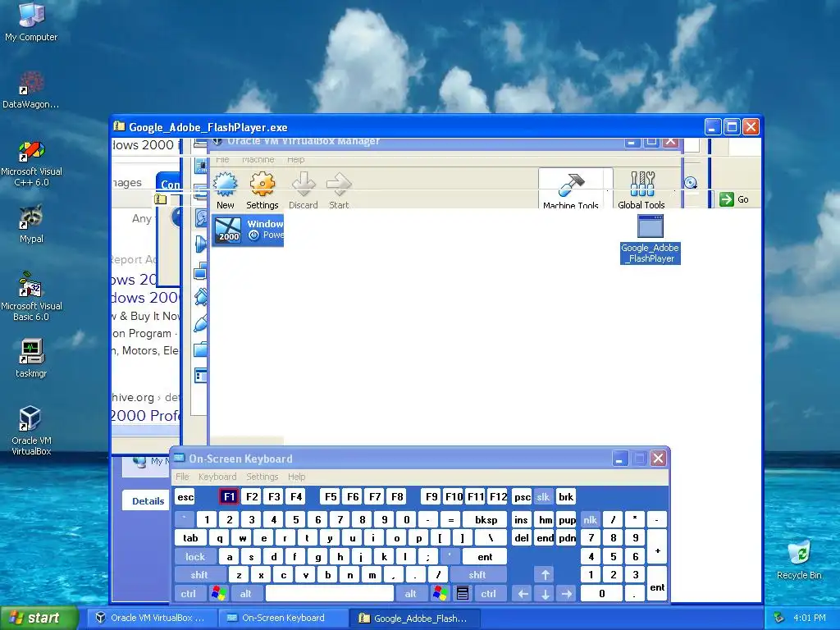The width and height of the screenshot is (840, 630).
Task: Click the Start button on taskbar
Action: point(39,618)
